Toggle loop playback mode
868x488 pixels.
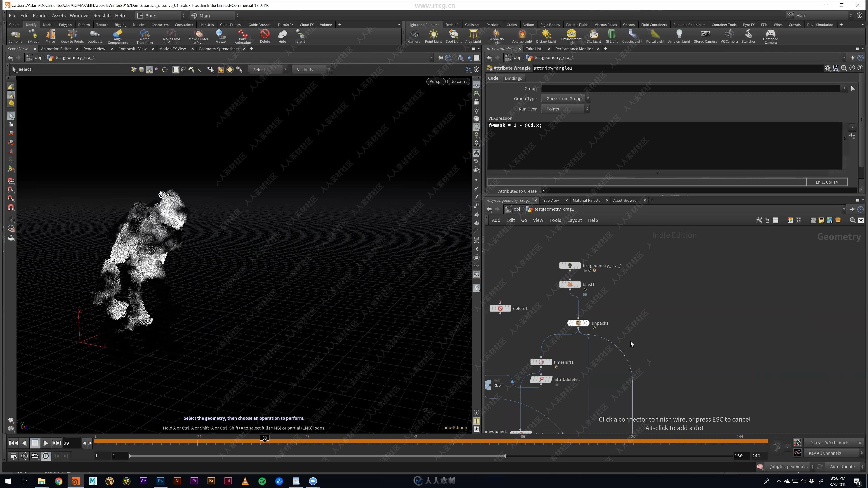click(x=35, y=456)
